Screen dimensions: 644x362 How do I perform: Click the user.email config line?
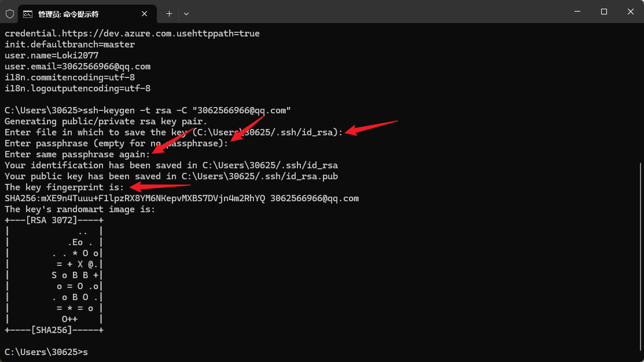tap(78, 67)
